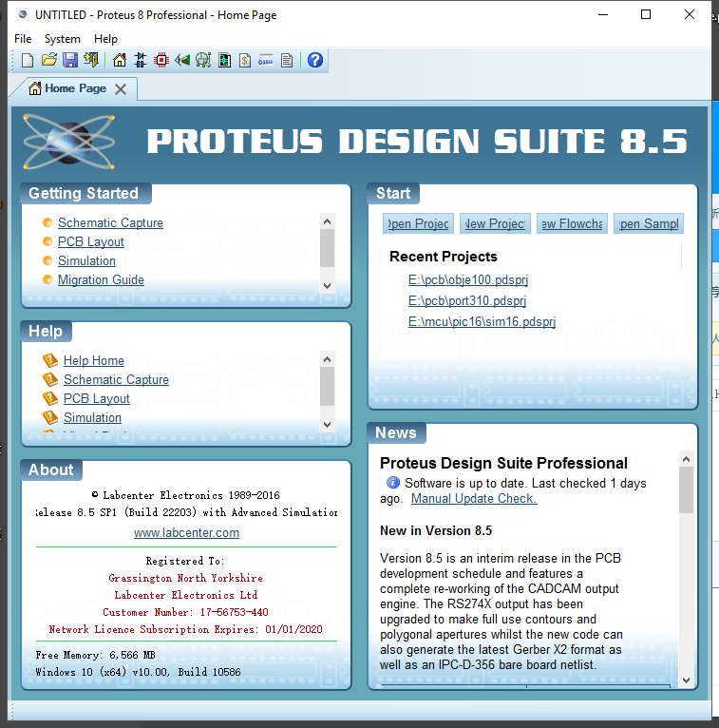Click the 'Recent Projects' heading
Screen dimensions: 719x728
click(x=443, y=257)
